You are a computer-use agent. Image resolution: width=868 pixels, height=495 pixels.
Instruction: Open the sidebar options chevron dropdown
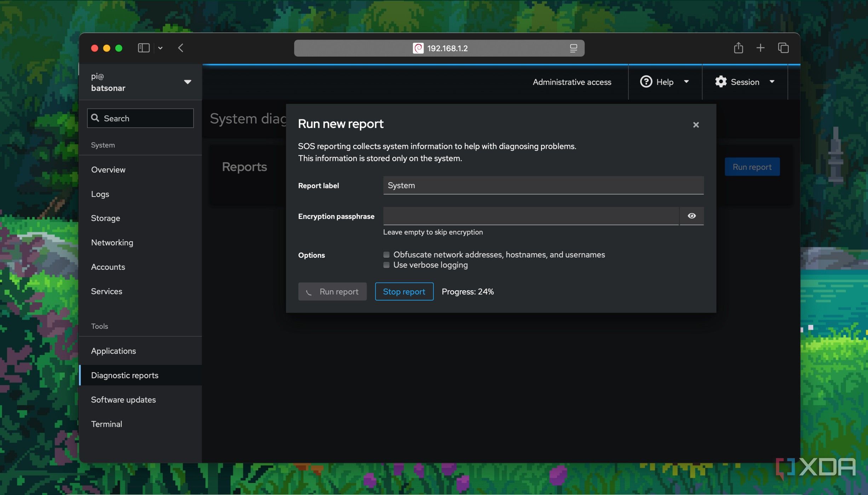pyautogui.click(x=160, y=48)
